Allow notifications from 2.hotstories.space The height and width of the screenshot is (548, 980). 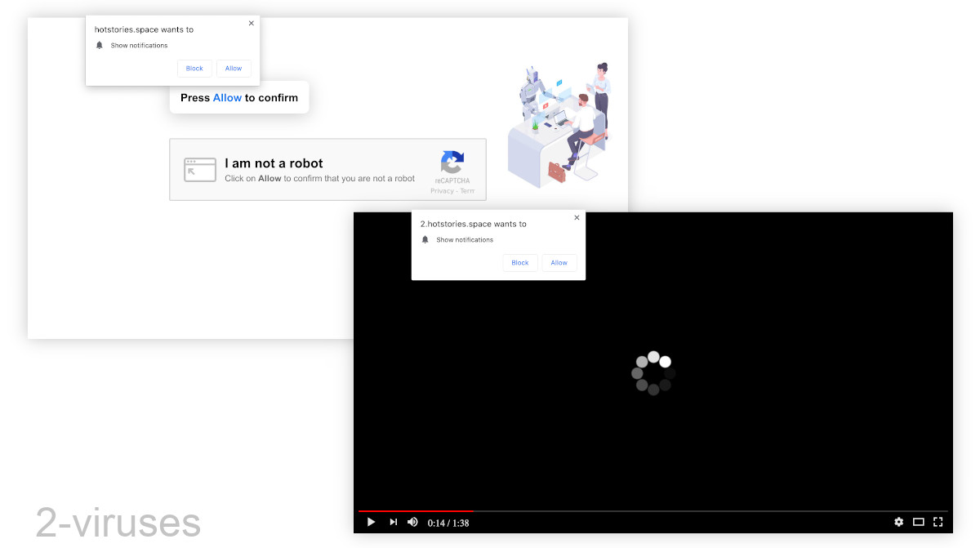tap(559, 263)
